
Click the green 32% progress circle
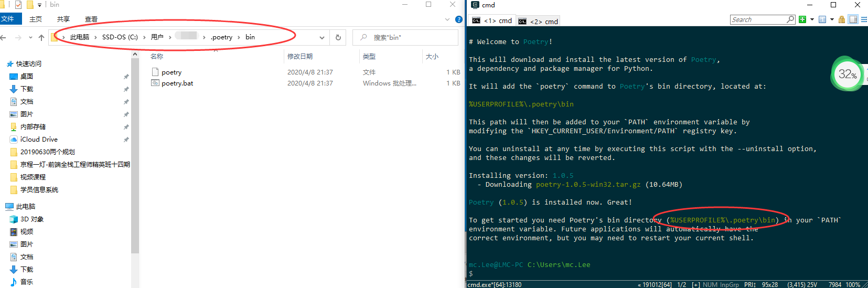(x=847, y=74)
